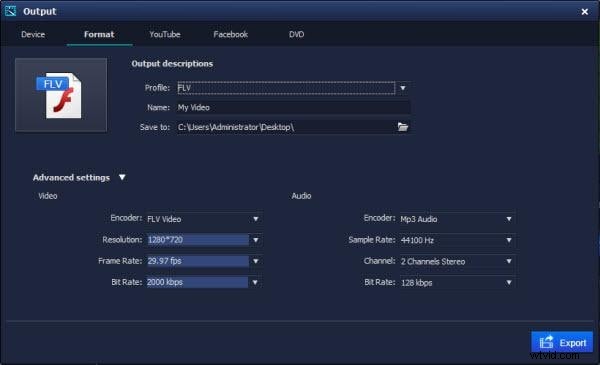Viewport: 600px width, 365px height.
Task: Switch to the Format tab
Action: pos(99,34)
